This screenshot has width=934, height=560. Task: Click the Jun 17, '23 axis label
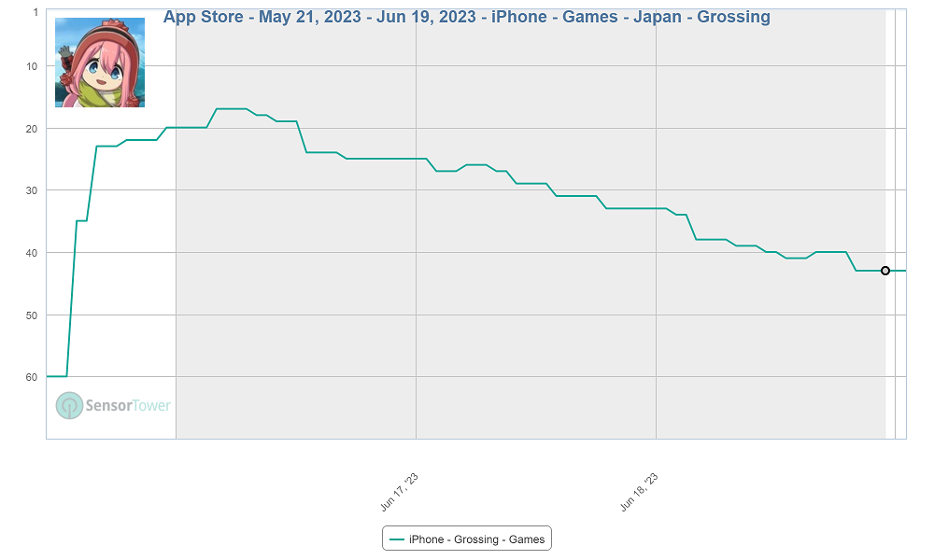tap(400, 492)
